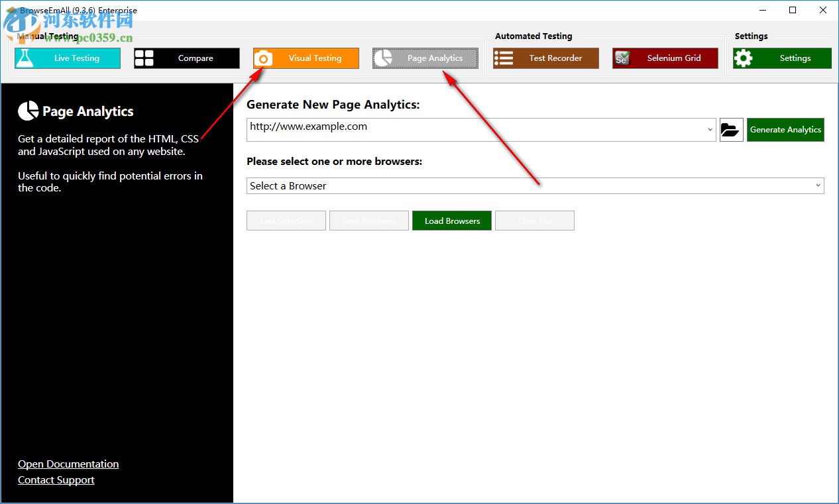Click the Last Selection button
This screenshot has width=839, height=504.
[286, 221]
